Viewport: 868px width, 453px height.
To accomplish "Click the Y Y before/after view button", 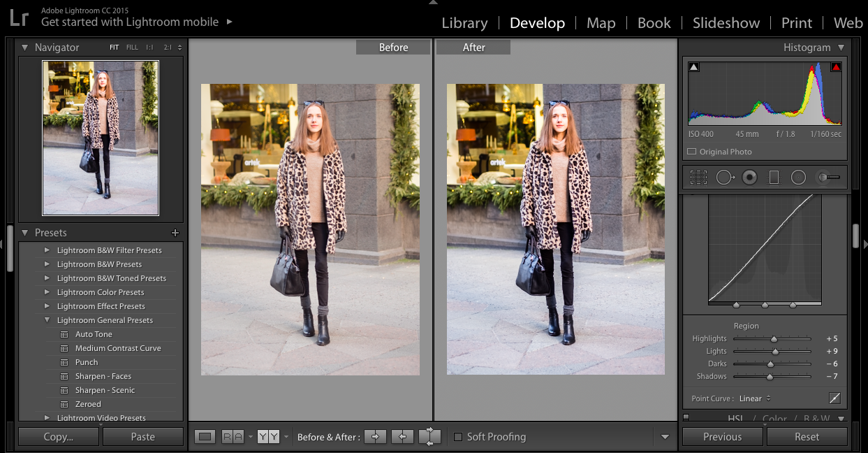I will (x=268, y=437).
